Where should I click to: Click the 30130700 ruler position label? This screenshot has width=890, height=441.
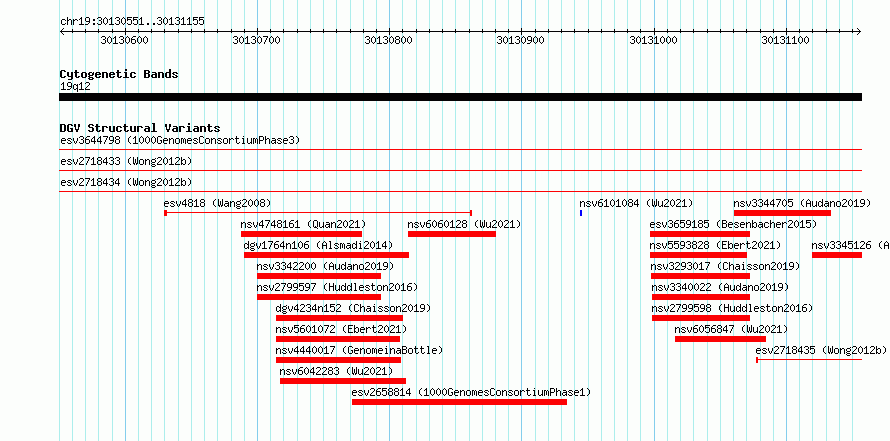click(x=257, y=40)
